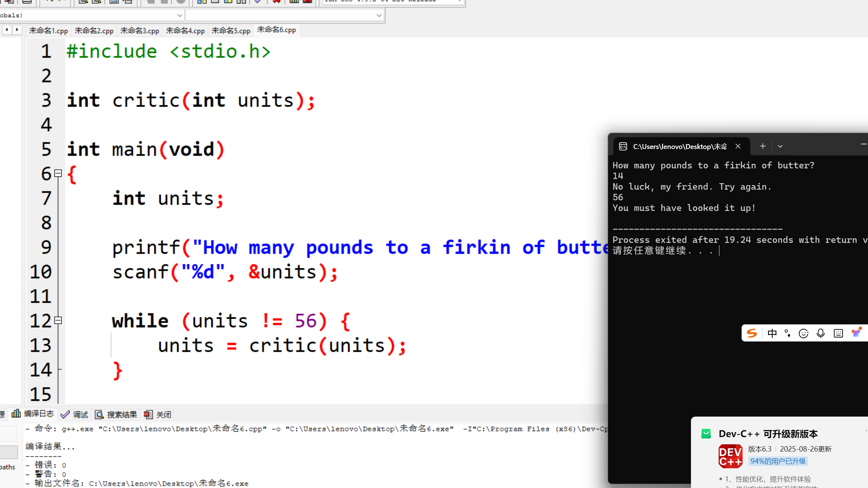
Task: Switch to the 未命名1.cpp tab
Action: coord(48,30)
